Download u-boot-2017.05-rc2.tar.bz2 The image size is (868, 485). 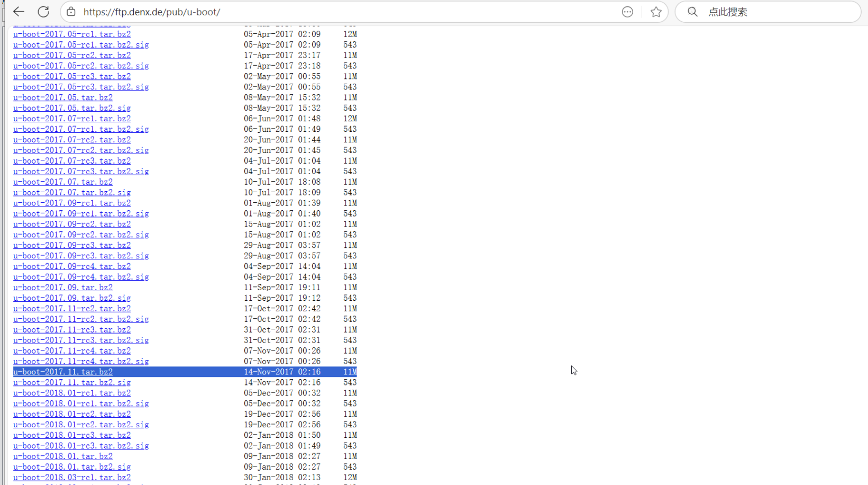(72, 56)
